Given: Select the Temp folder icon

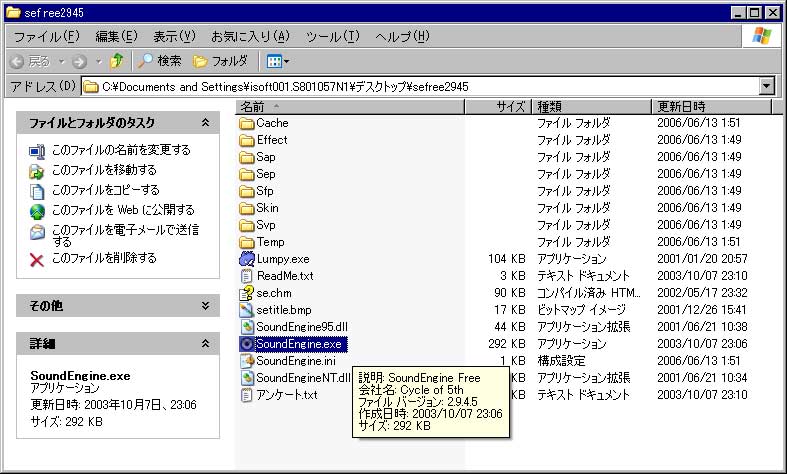Looking at the screenshot, I should 246,243.
